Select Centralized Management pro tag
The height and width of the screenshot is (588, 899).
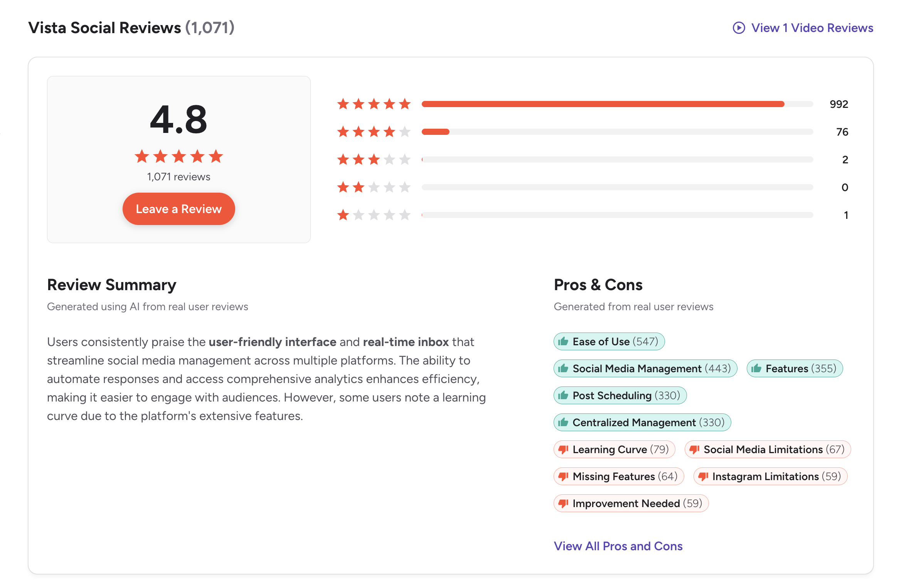pos(642,422)
